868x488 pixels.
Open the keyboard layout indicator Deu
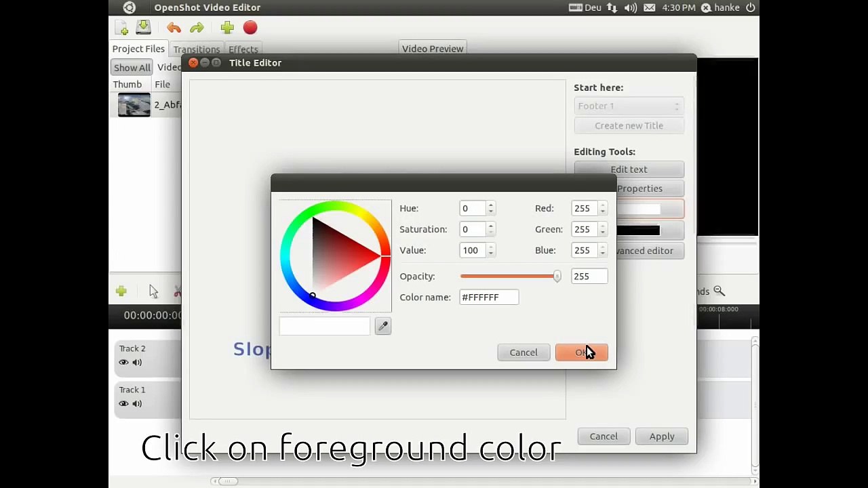[x=585, y=7]
